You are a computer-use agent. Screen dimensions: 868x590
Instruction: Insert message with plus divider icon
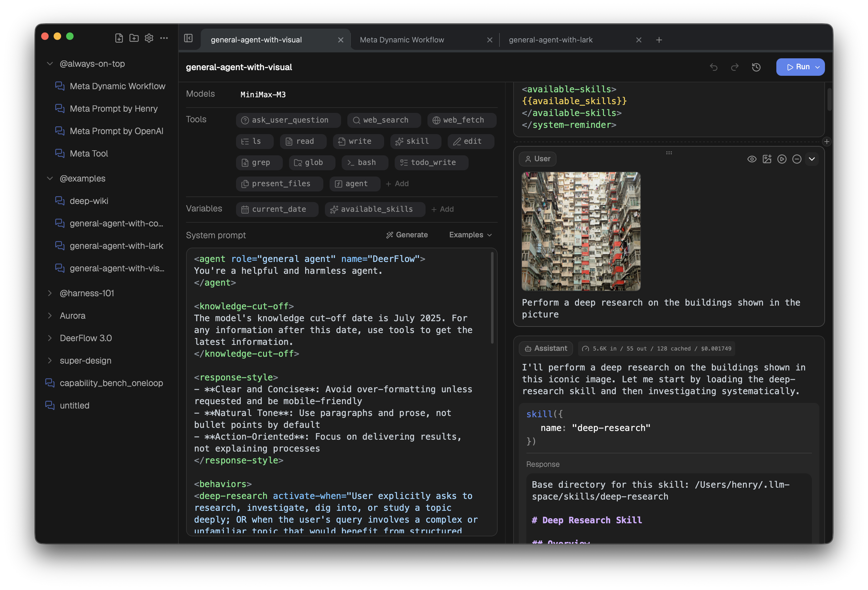click(826, 142)
